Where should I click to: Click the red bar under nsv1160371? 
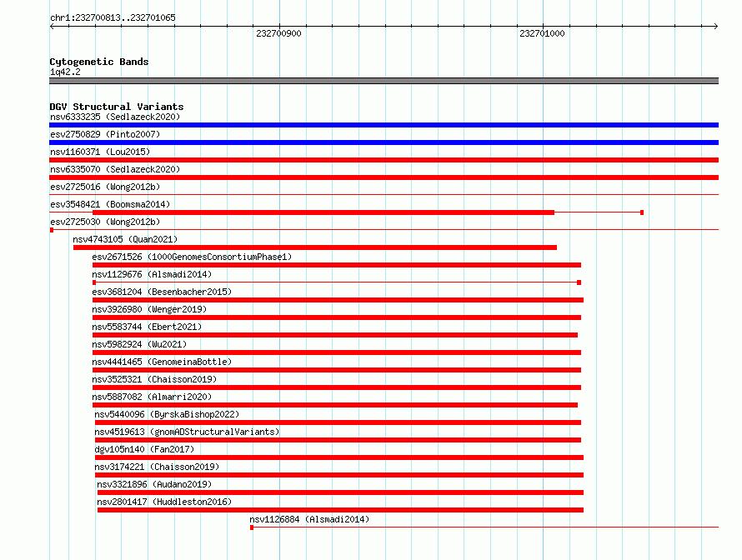[384, 160]
